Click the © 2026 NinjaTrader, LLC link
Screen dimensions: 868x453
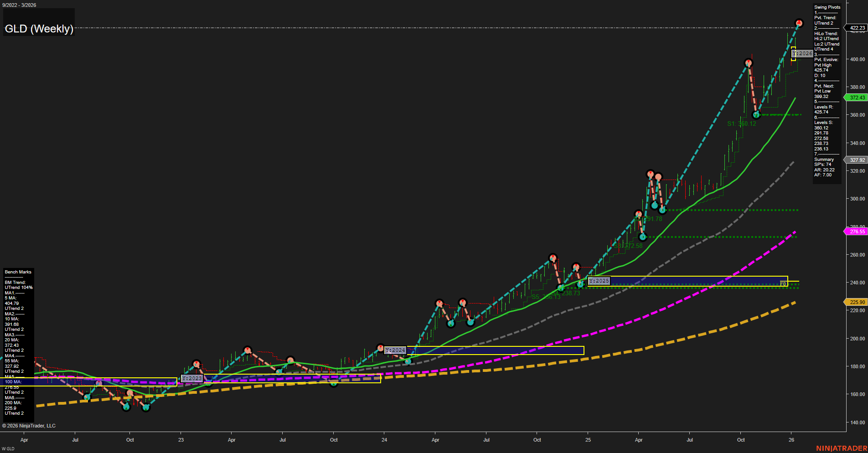coord(29,425)
